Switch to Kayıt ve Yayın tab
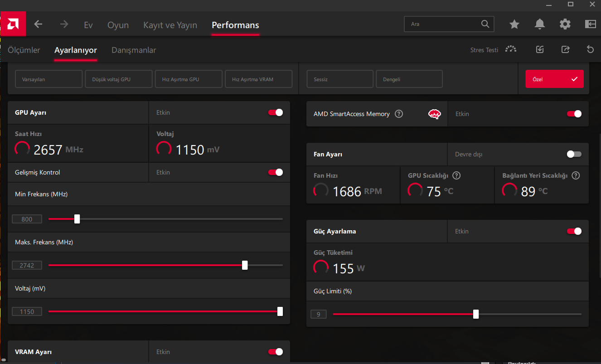The image size is (601, 364). click(x=170, y=25)
